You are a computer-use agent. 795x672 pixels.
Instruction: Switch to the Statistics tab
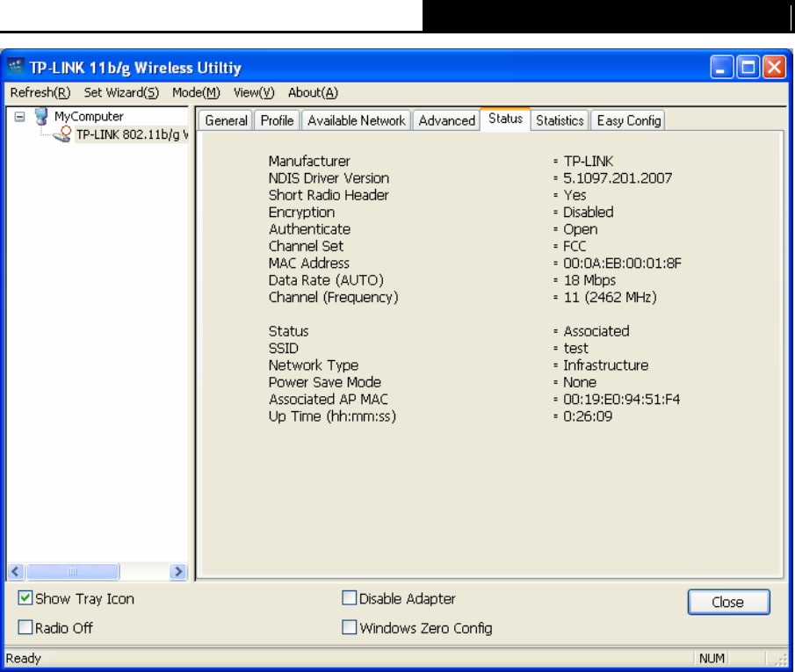point(560,120)
